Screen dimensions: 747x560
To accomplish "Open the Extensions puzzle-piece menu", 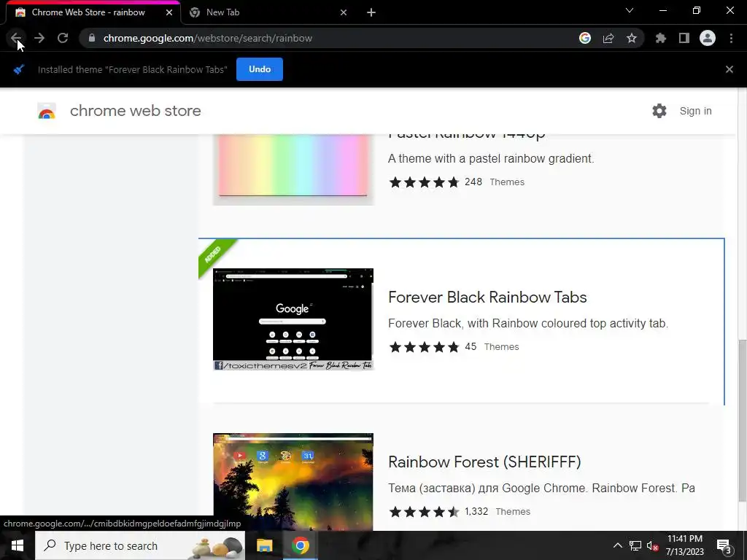I will (x=661, y=38).
